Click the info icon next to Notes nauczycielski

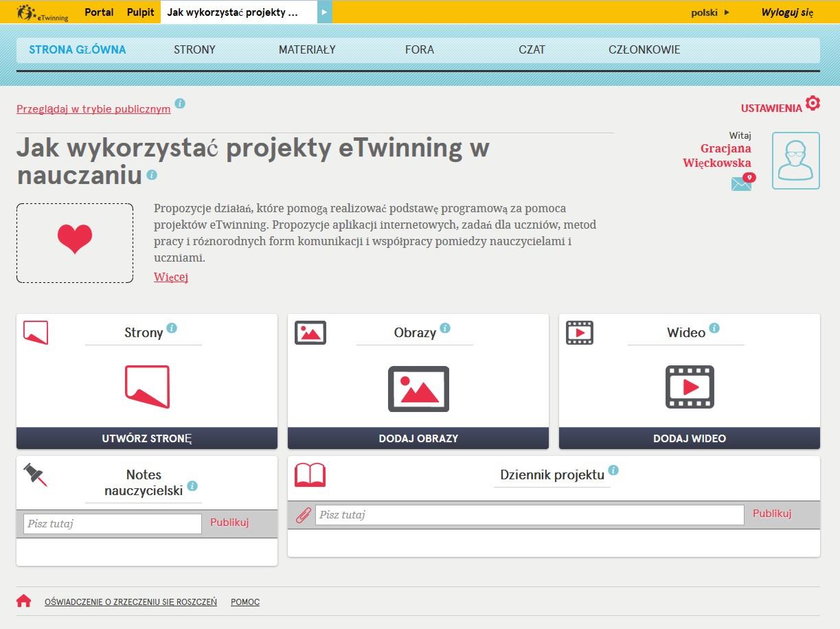click(192, 486)
